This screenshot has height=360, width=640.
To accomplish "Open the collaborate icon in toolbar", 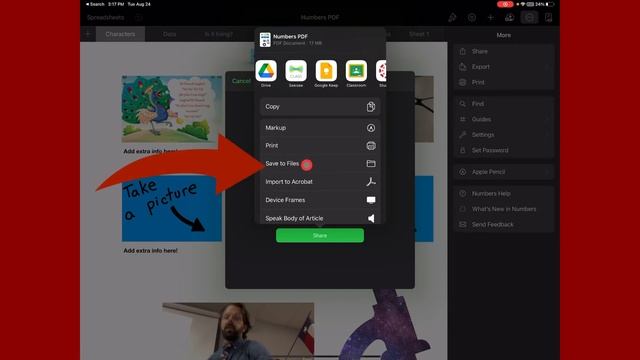I will 510,18.
